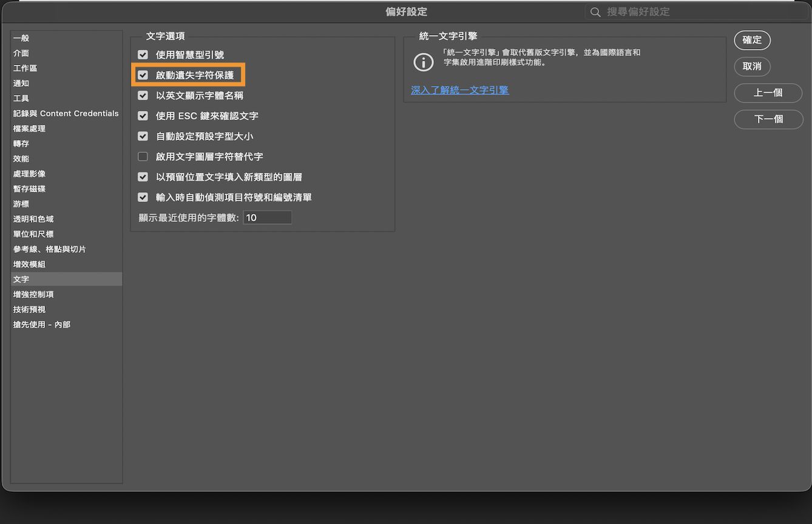The width and height of the screenshot is (812, 524).
Task: Click the 顯示最近使用的字體數 input field
Action: click(267, 217)
